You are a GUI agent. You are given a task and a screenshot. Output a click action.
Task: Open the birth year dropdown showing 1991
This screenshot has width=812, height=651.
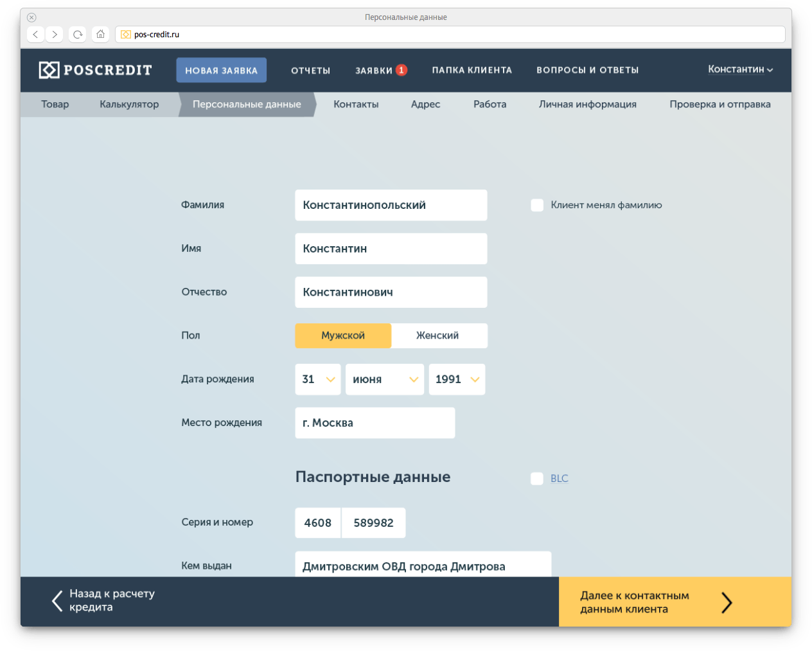coord(457,379)
